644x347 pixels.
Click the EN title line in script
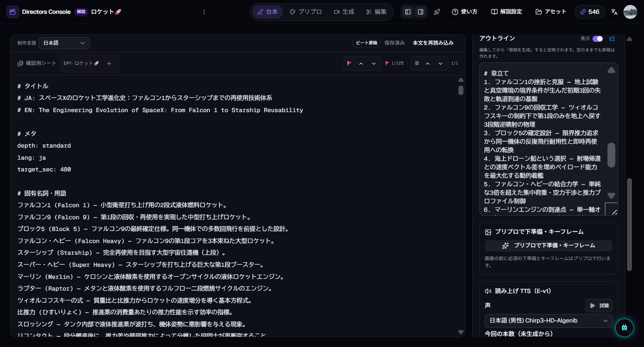[160, 110]
